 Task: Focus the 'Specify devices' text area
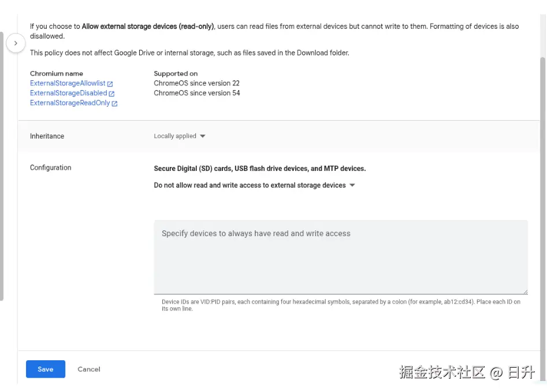click(340, 257)
